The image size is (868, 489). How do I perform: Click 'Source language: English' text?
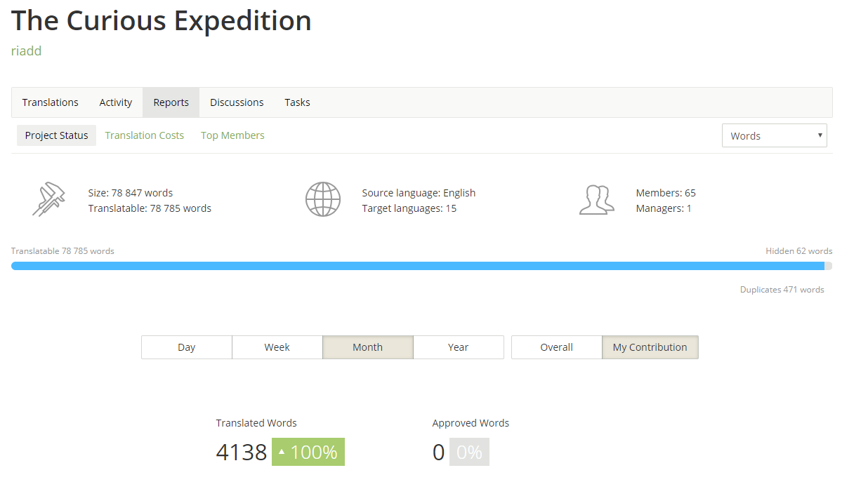click(x=419, y=193)
